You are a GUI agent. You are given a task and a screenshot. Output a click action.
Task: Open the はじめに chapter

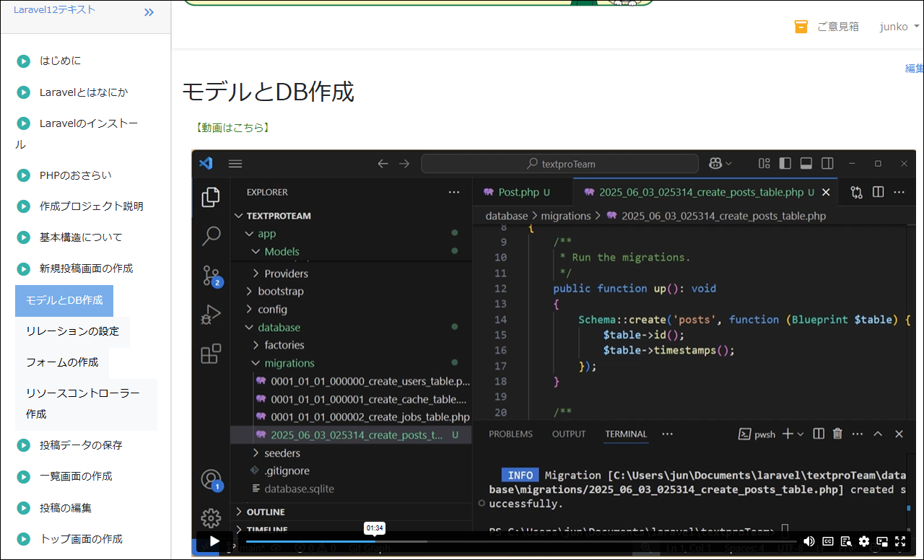[x=60, y=61]
